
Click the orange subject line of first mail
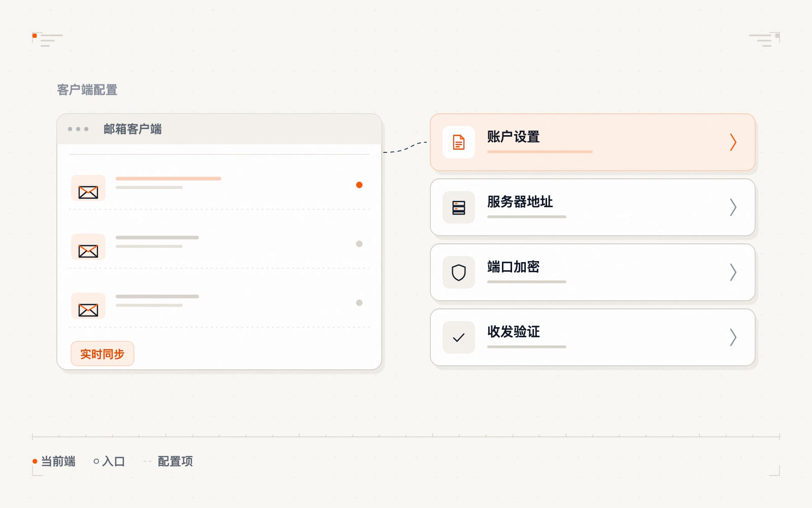point(168,178)
